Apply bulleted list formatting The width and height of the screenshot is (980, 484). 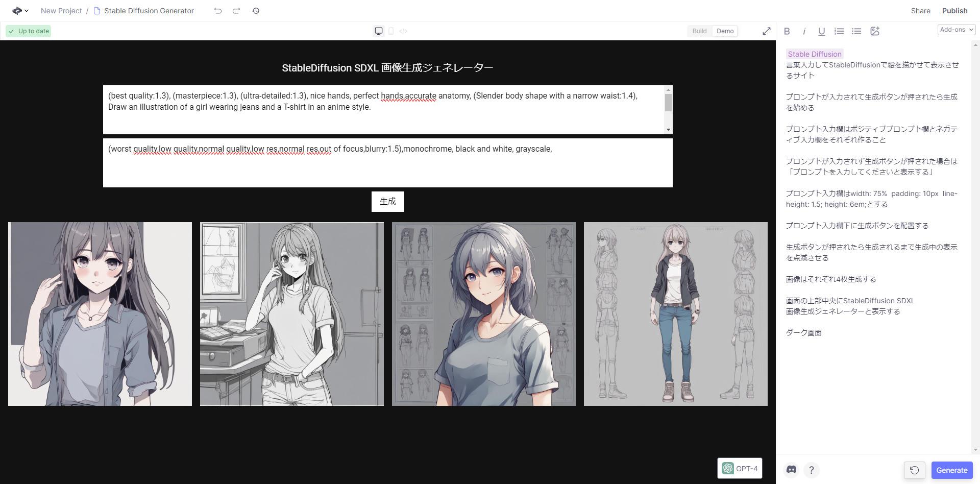856,31
